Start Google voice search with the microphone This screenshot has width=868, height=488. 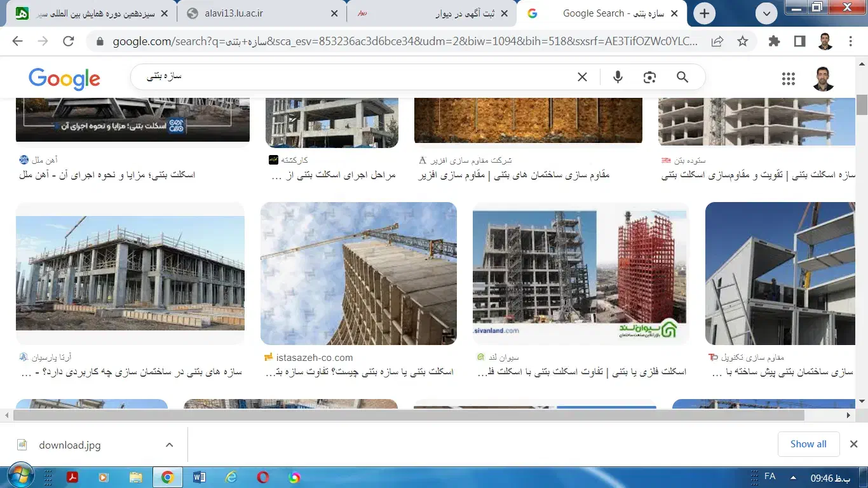pos(618,77)
